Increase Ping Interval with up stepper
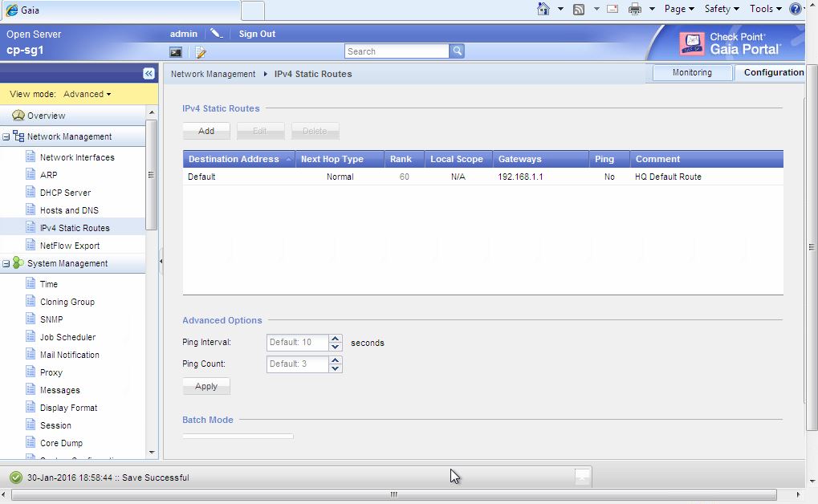The image size is (818, 504). 335,339
